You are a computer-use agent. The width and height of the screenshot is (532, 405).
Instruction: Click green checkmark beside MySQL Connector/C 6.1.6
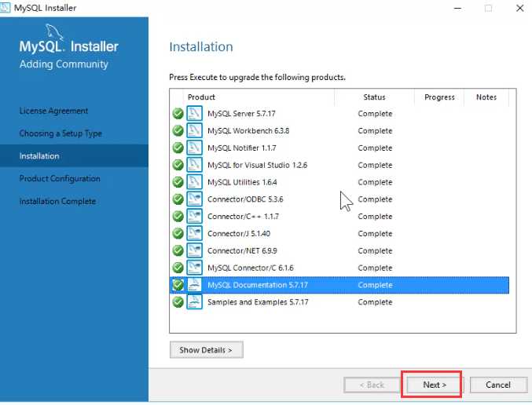[x=178, y=268]
